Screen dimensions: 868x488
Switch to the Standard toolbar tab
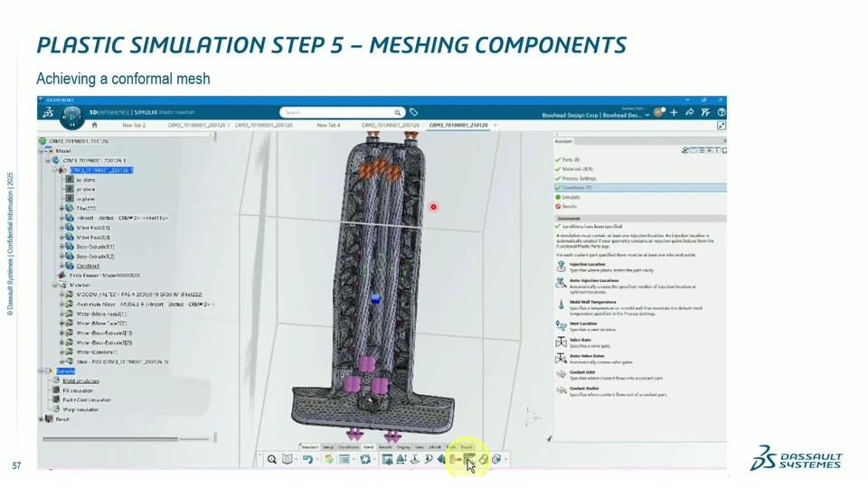coord(309,447)
